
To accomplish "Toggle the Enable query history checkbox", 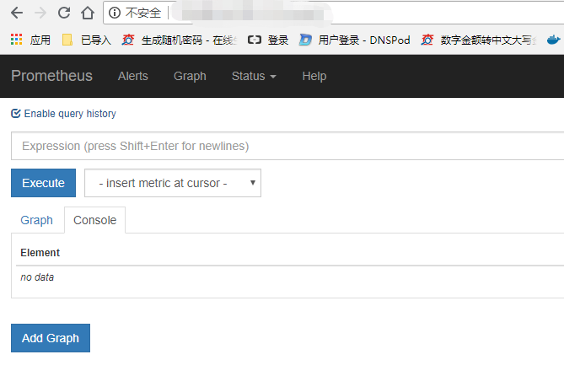I will click(15, 114).
